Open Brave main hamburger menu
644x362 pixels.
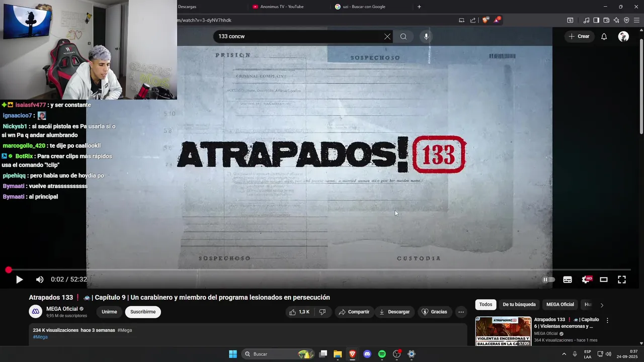click(637, 20)
